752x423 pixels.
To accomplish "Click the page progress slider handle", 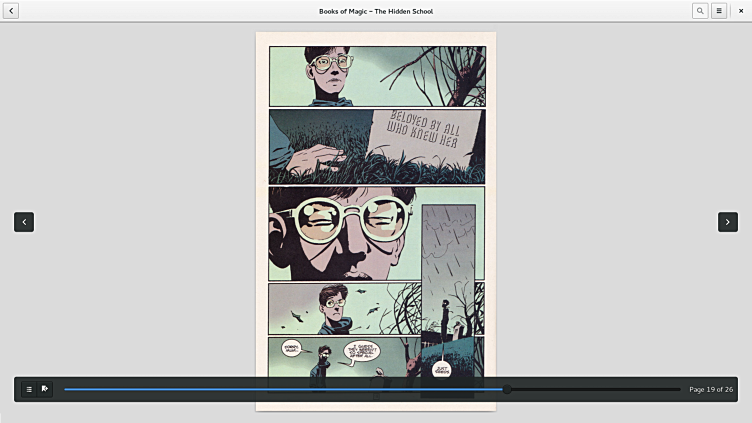I will [x=507, y=389].
